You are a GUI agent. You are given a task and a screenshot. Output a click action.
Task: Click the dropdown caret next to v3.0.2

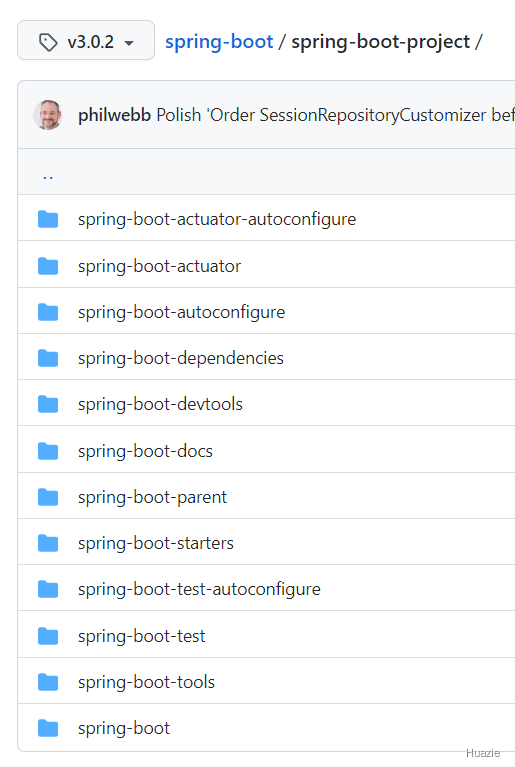[x=129, y=43]
